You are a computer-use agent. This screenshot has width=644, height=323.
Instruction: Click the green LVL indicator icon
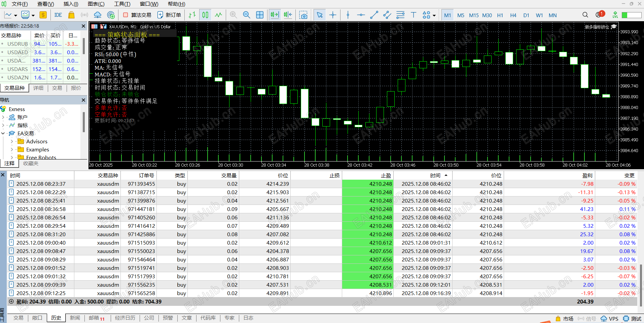[615, 15]
